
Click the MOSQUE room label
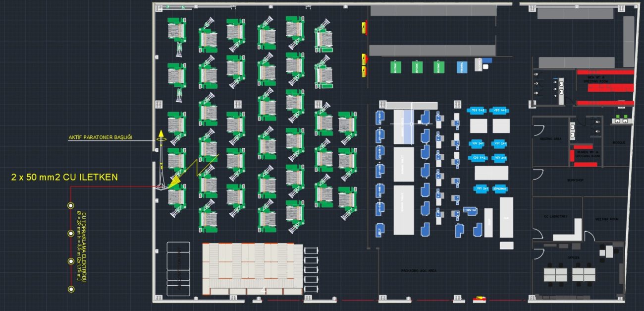[x=619, y=142]
